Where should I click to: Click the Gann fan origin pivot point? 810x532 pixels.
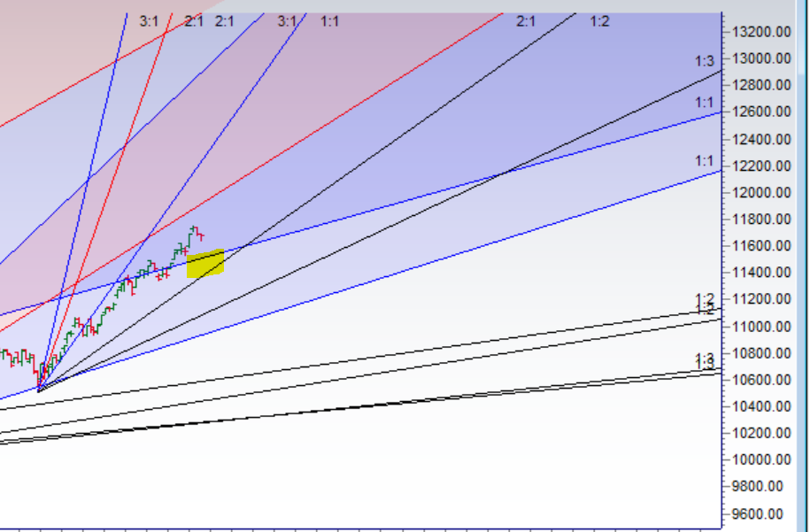pos(39,388)
